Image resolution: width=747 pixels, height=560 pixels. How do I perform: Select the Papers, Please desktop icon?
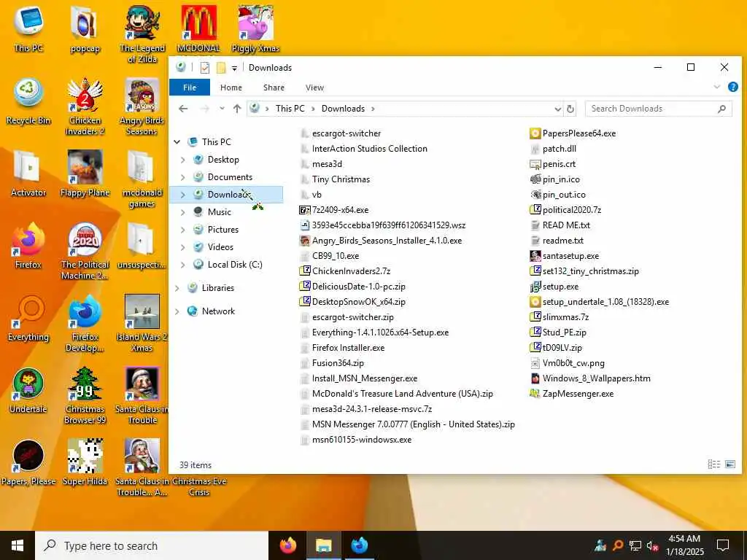[28, 462]
